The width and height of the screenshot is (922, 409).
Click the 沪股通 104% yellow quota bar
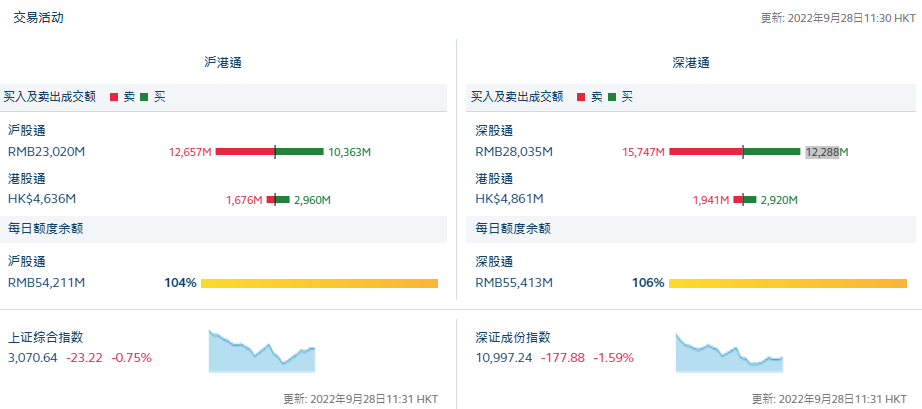[319, 283]
